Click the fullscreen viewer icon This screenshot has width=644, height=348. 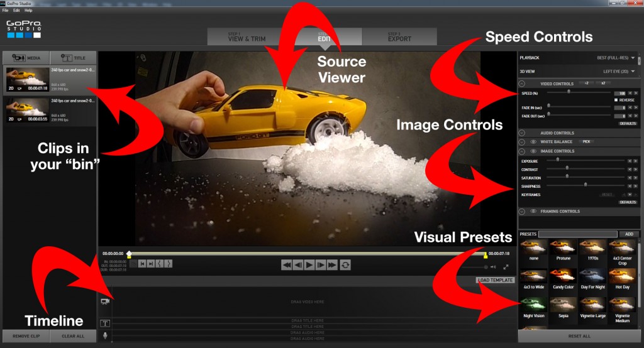[x=506, y=267]
